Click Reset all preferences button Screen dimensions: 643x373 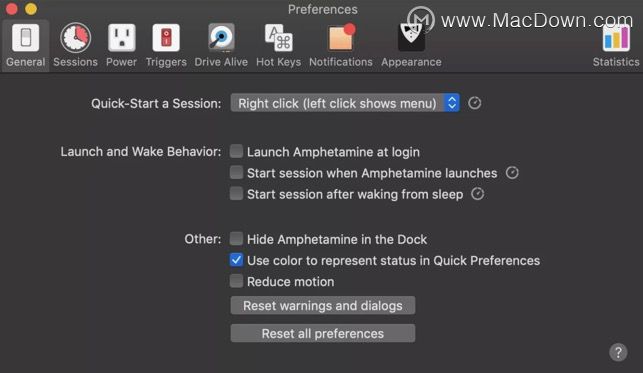(x=323, y=333)
